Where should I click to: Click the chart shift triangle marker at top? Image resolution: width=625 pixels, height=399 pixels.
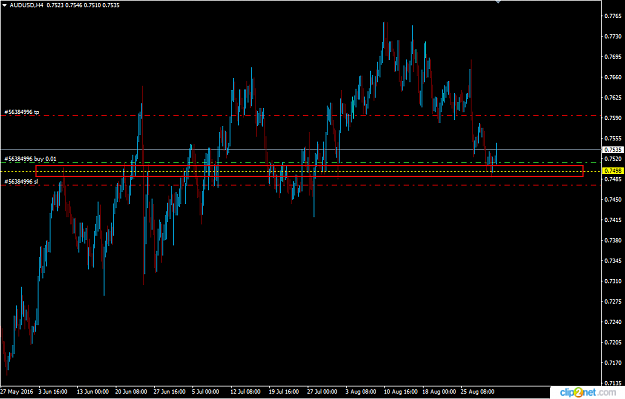coord(498,2)
